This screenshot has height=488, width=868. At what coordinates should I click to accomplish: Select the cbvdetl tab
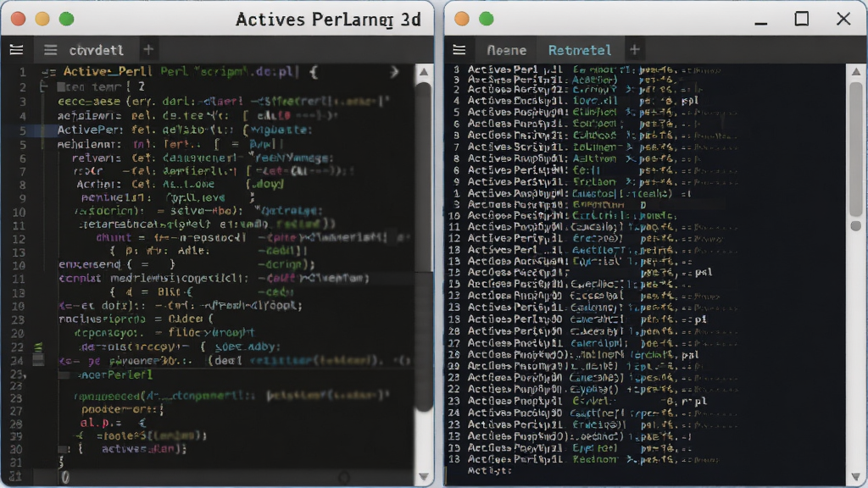click(x=96, y=50)
